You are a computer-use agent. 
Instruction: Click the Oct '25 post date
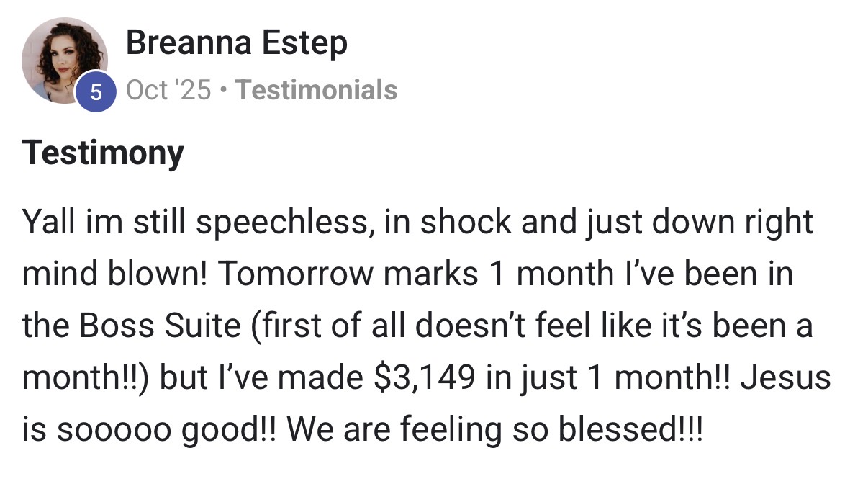coord(168,90)
